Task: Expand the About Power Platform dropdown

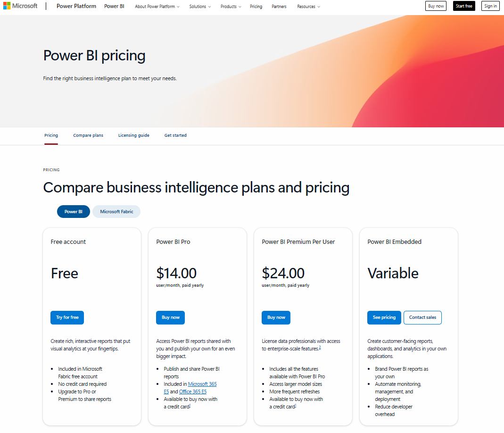Action: (157, 6)
